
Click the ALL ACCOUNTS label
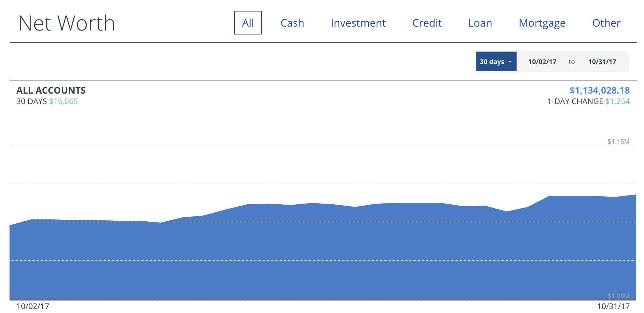(51, 90)
